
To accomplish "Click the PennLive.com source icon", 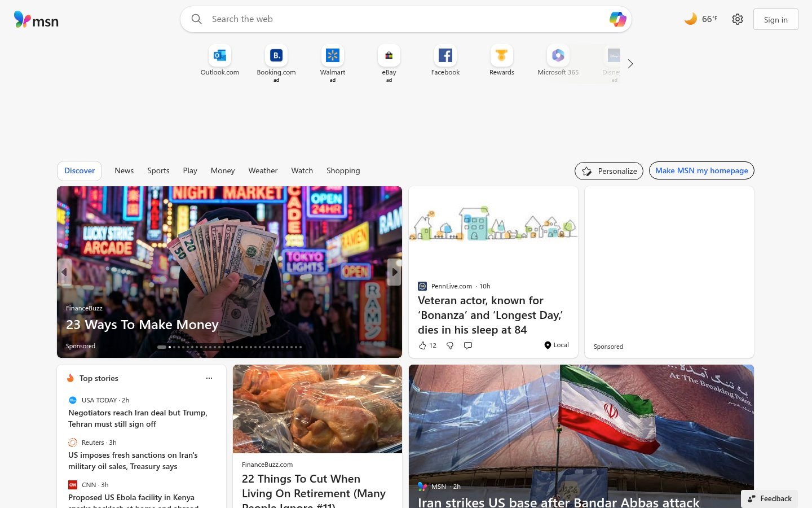I will click(422, 286).
